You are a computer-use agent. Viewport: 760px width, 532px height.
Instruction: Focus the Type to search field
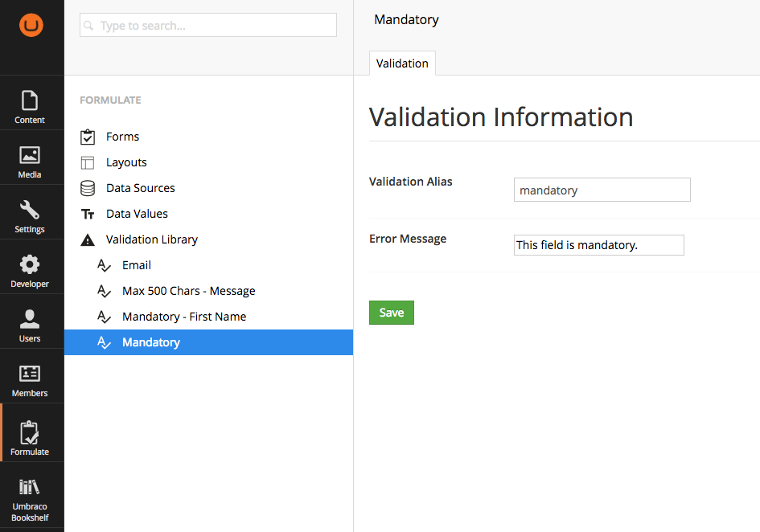(x=208, y=25)
